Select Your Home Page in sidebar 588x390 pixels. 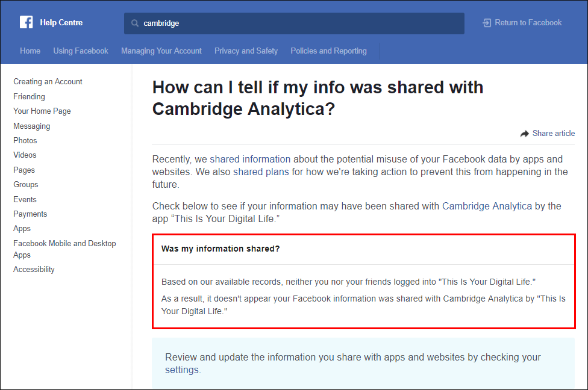click(x=42, y=111)
